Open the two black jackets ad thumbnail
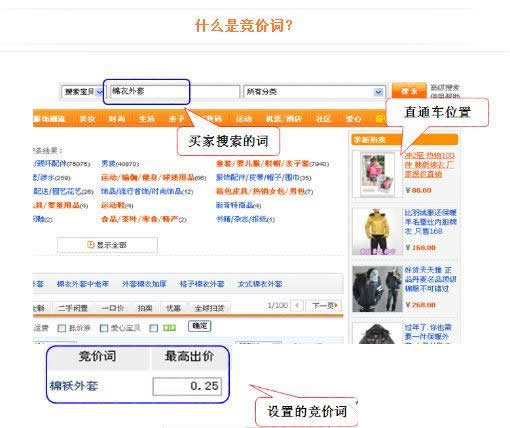Image resolution: width=510 pixels, height=428 pixels. click(x=377, y=289)
